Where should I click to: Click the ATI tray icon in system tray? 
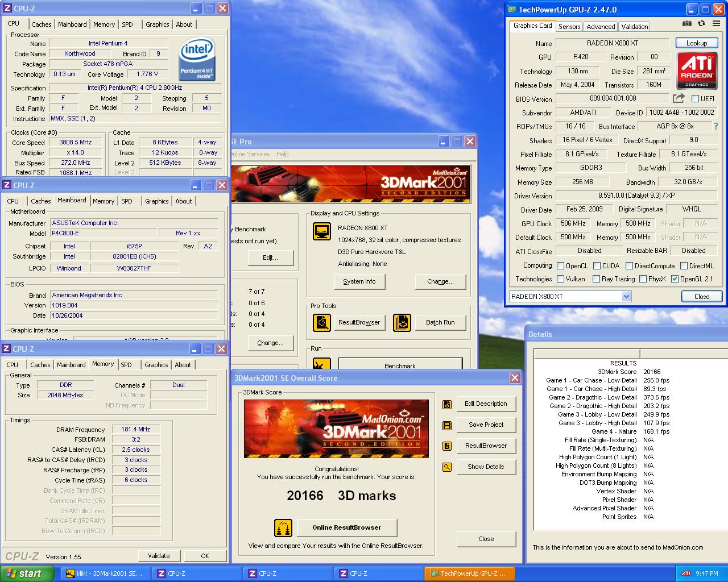(x=686, y=573)
